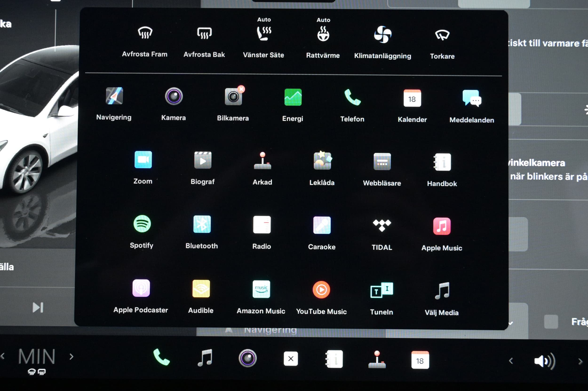Tap the manual icon in bottom dock
This screenshot has width=588, height=391.
(x=334, y=359)
